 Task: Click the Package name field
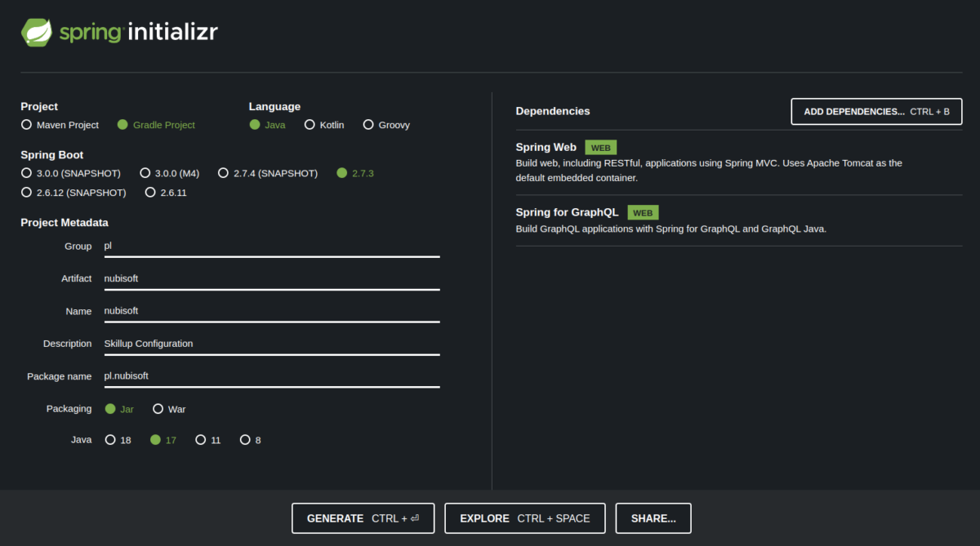(x=271, y=376)
